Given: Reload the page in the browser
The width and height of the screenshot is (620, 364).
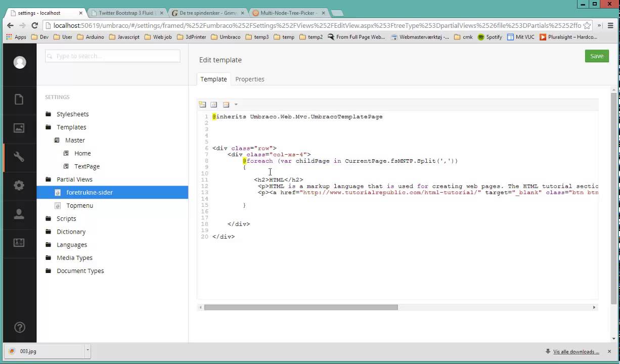Looking at the screenshot, I should tap(34, 25).
